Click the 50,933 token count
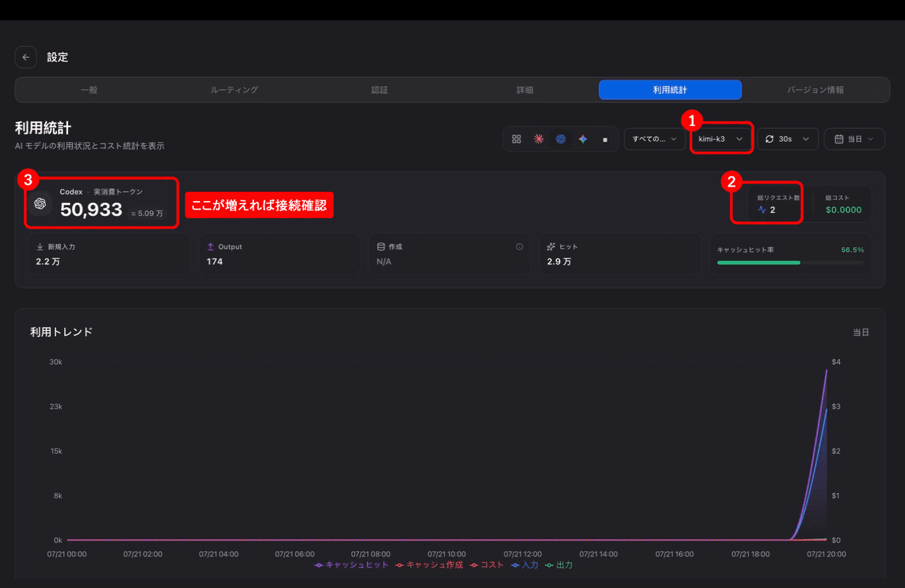The width and height of the screenshot is (905, 588). 91,210
